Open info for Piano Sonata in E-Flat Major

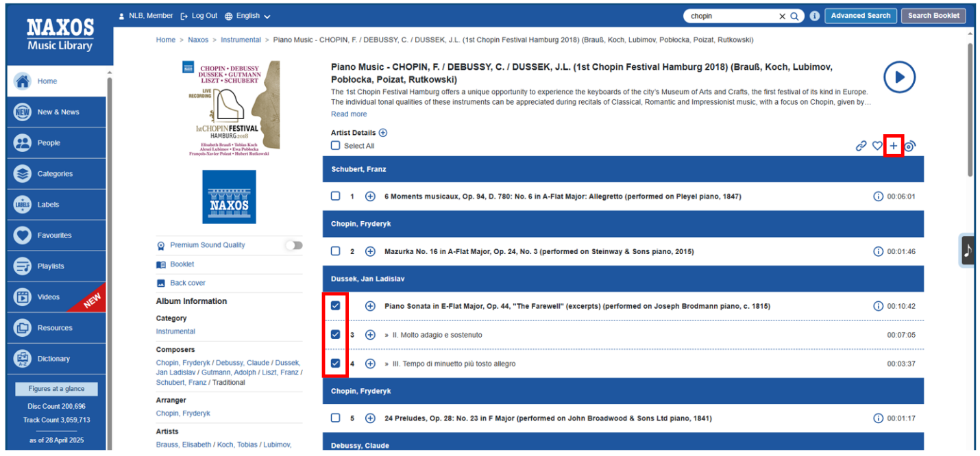click(878, 306)
